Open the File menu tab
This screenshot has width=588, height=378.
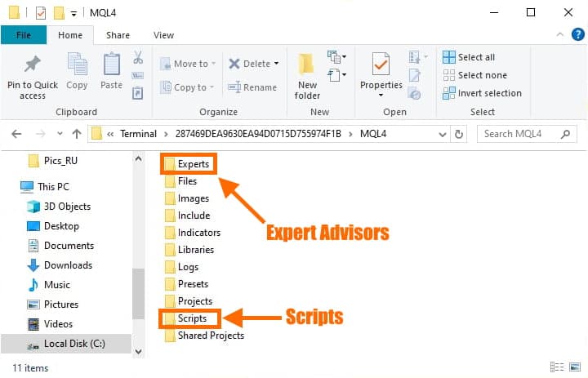point(24,35)
